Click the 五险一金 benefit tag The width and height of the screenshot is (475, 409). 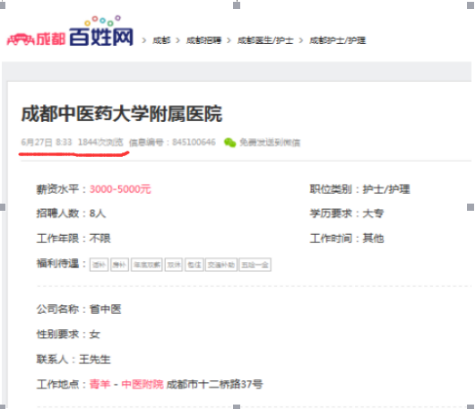click(x=255, y=265)
